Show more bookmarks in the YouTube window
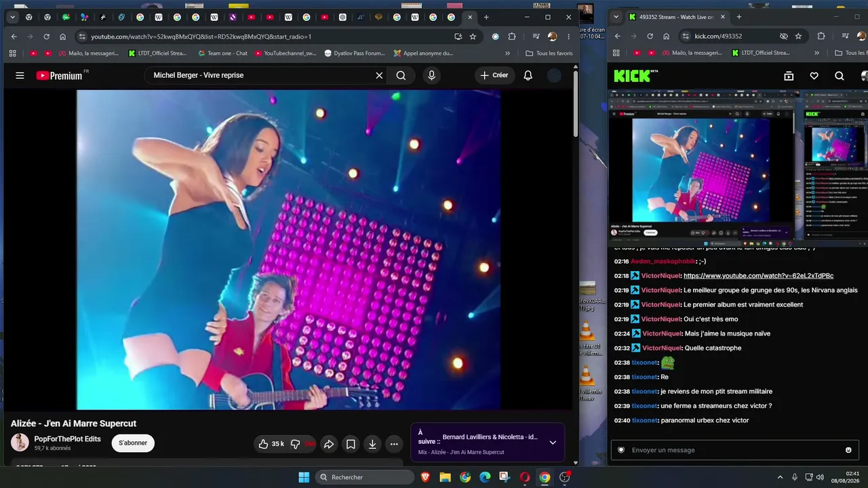 (507, 53)
